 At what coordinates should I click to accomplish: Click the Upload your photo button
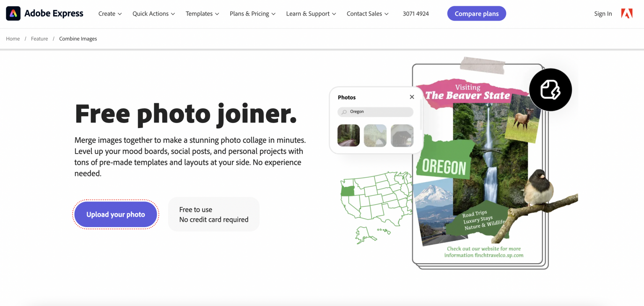[116, 214]
